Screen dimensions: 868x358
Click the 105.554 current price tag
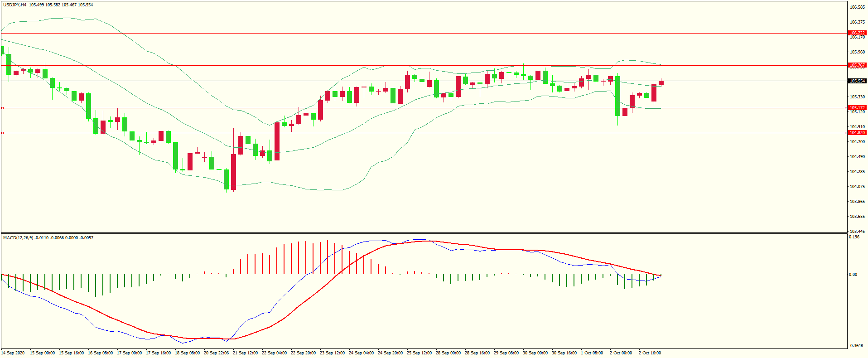click(857, 81)
